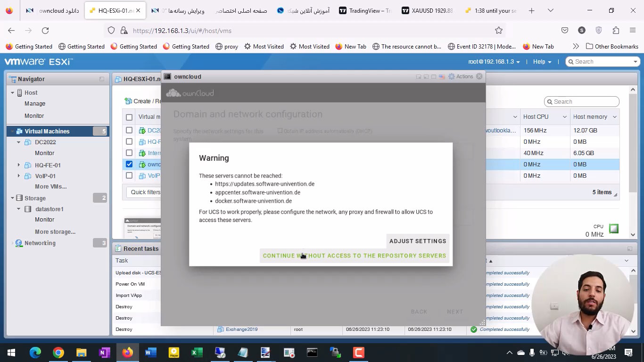Switch to the TradingView browser tab
The height and width of the screenshot is (362, 644).
point(366,10)
